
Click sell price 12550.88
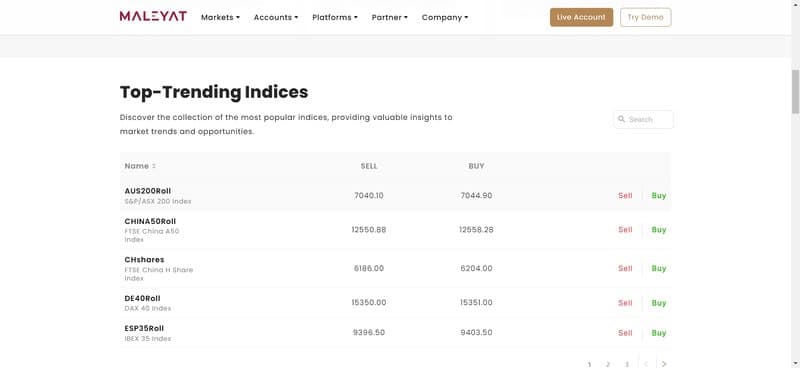(369, 230)
